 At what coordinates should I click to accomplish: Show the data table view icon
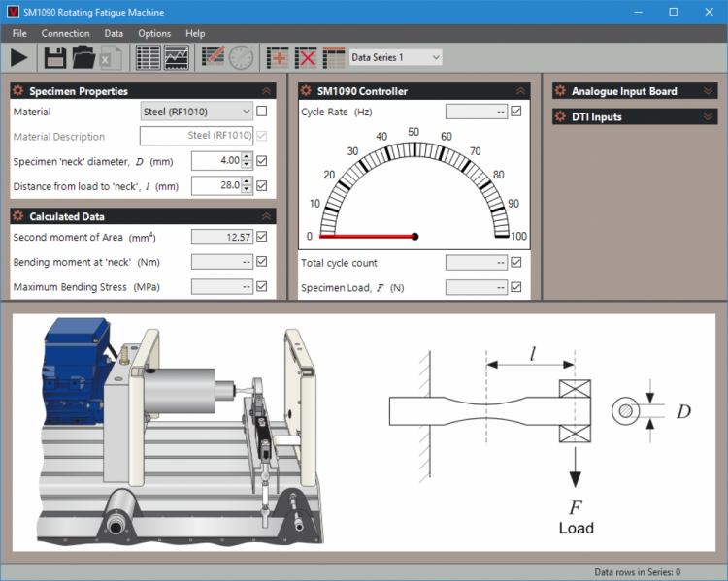click(x=149, y=58)
